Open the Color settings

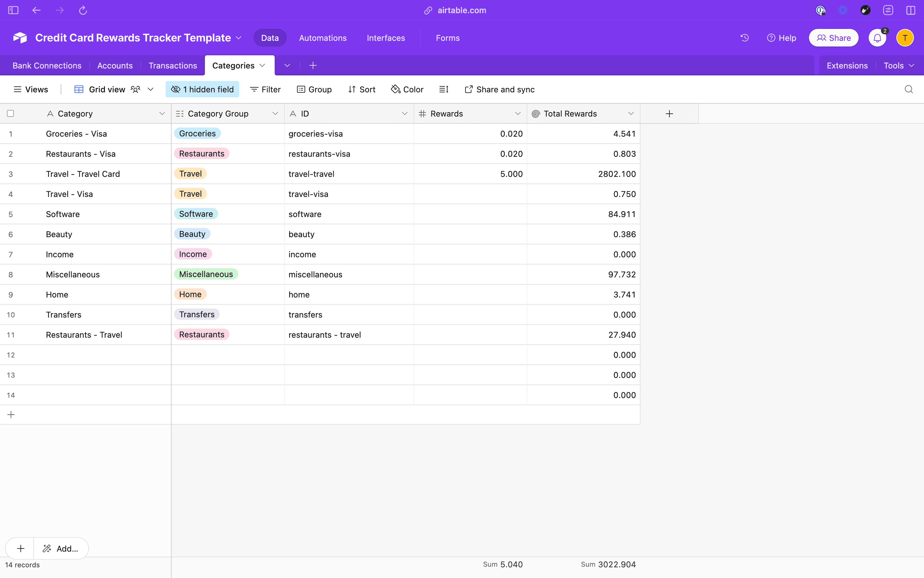pos(407,89)
